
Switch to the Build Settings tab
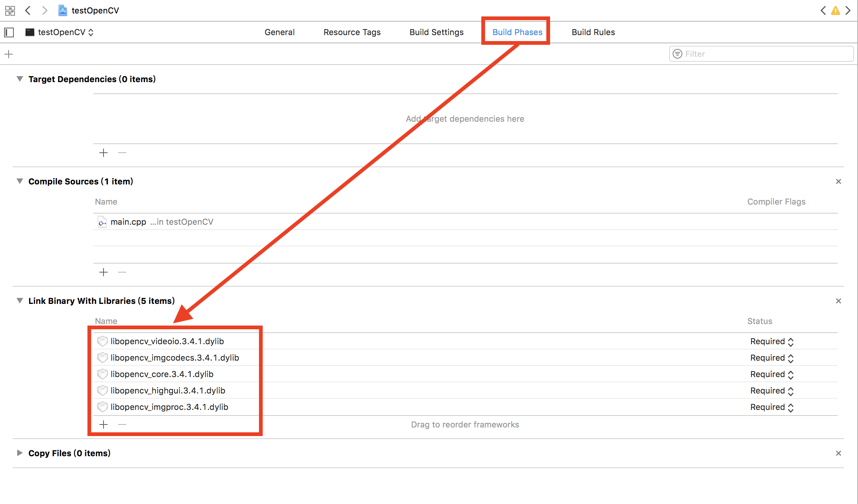coord(436,32)
